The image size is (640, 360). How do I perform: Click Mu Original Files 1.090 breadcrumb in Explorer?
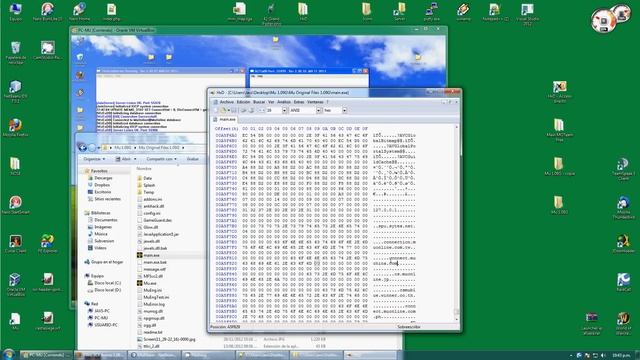[159, 147]
